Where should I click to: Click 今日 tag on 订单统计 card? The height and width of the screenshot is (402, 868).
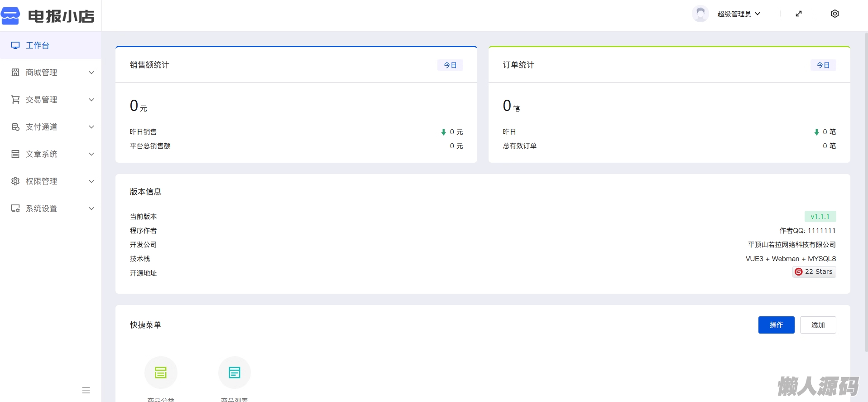coord(823,65)
